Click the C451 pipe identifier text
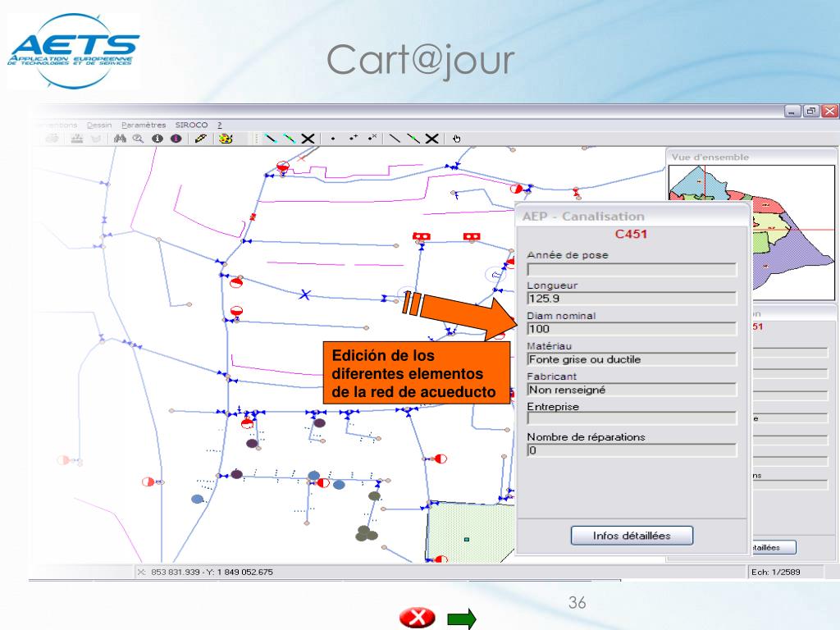This screenshot has width=840, height=630. [631, 234]
